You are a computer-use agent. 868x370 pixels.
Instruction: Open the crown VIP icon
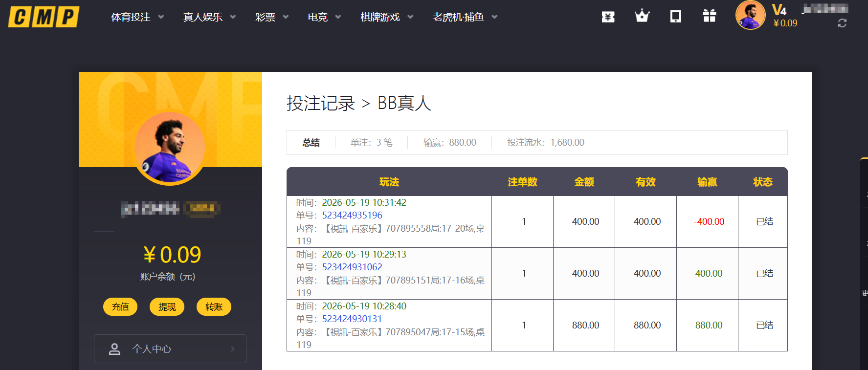642,16
